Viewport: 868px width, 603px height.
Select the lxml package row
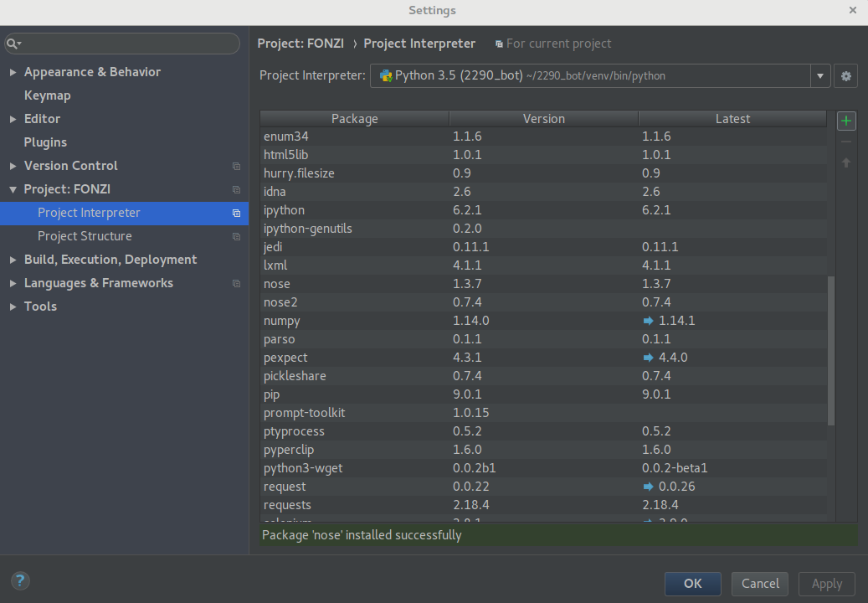click(x=543, y=265)
